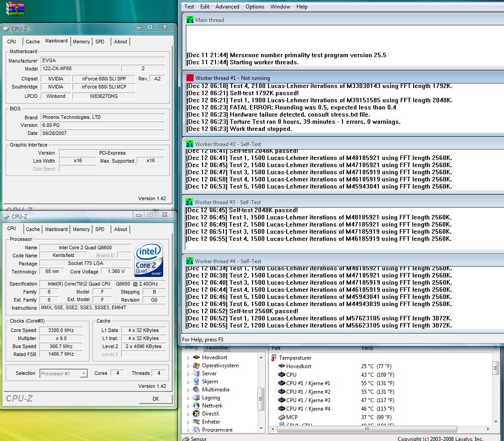Click the CPU chip icon at 43 °C
The width and height of the screenshot is (504, 441).
pos(282,374)
